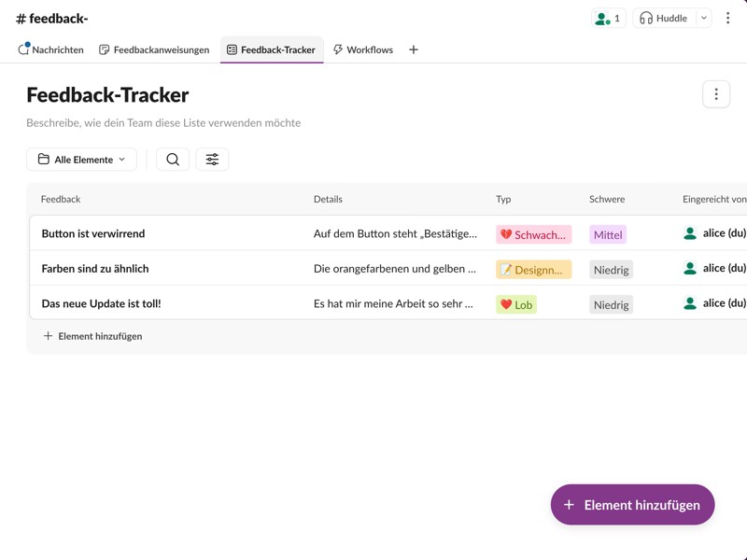Switch to the Nachrichten tab
The image size is (747, 560).
[50, 49]
